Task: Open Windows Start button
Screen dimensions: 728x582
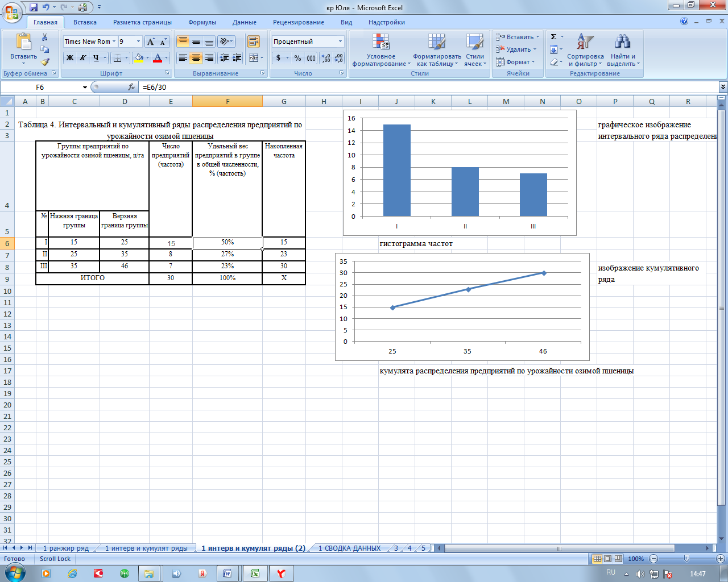Action: tap(15, 573)
